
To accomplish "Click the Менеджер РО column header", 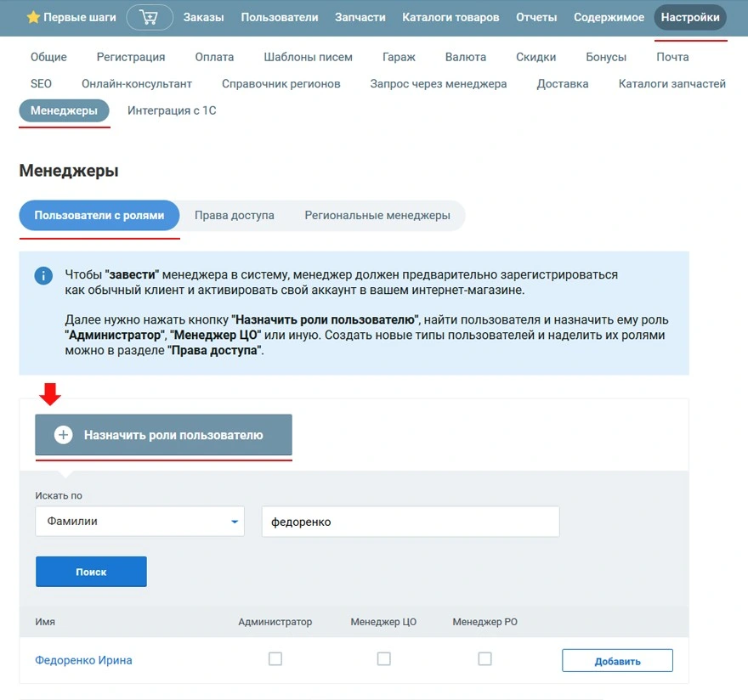I will tap(485, 622).
